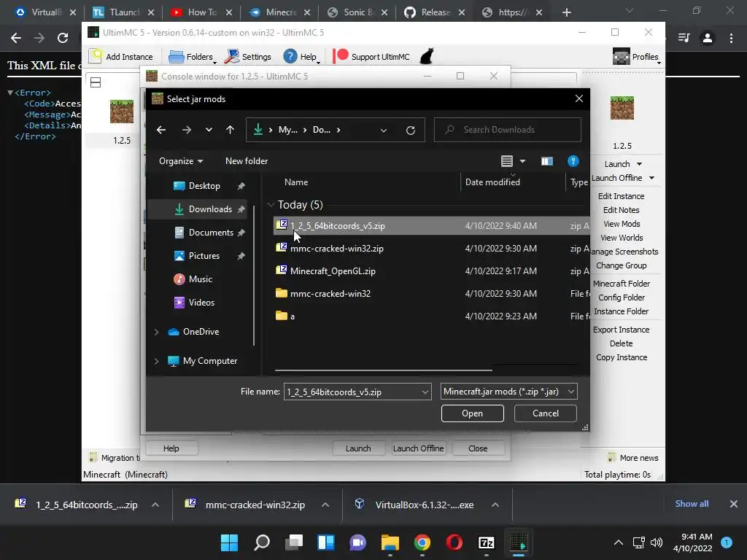The image size is (747, 560).
Task: Collapse the Today (5) group
Action: (x=271, y=205)
